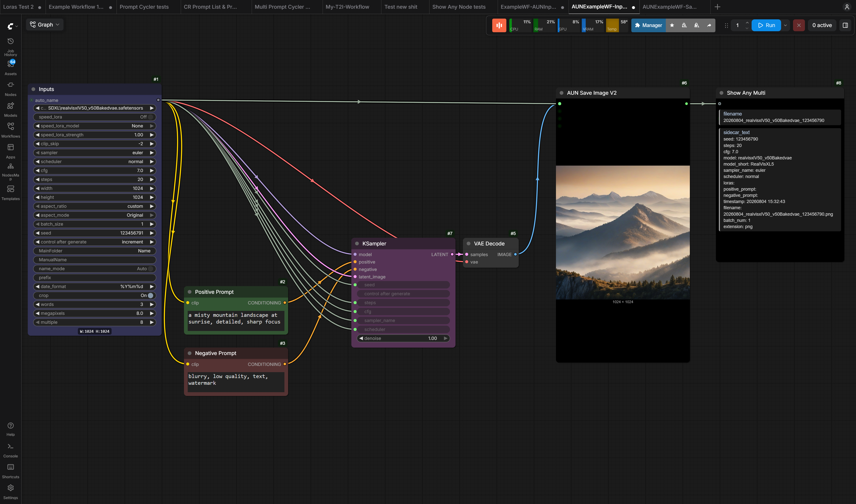Open the Templates panel
The image size is (856, 504).
click(10, 193)
